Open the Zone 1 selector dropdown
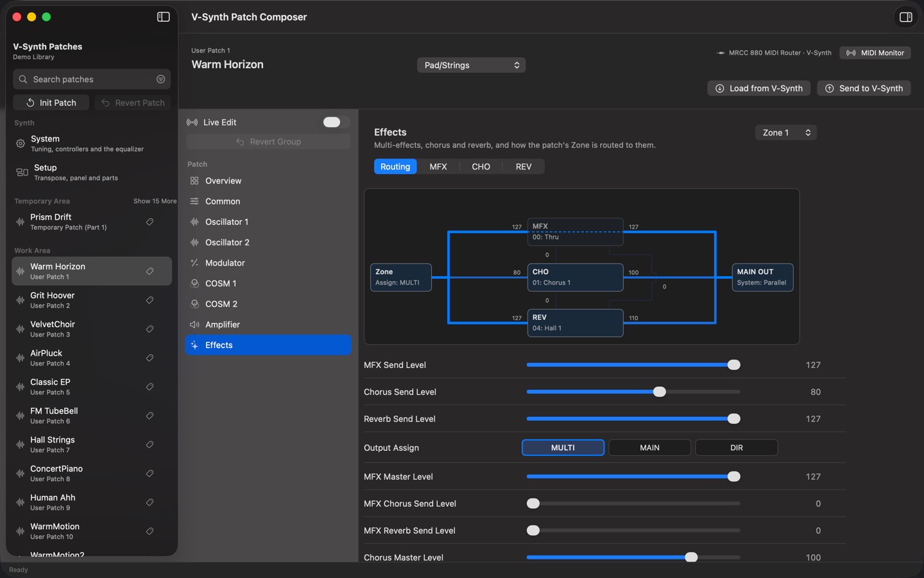Screen dimensions: 924x578 click(785, 132)
